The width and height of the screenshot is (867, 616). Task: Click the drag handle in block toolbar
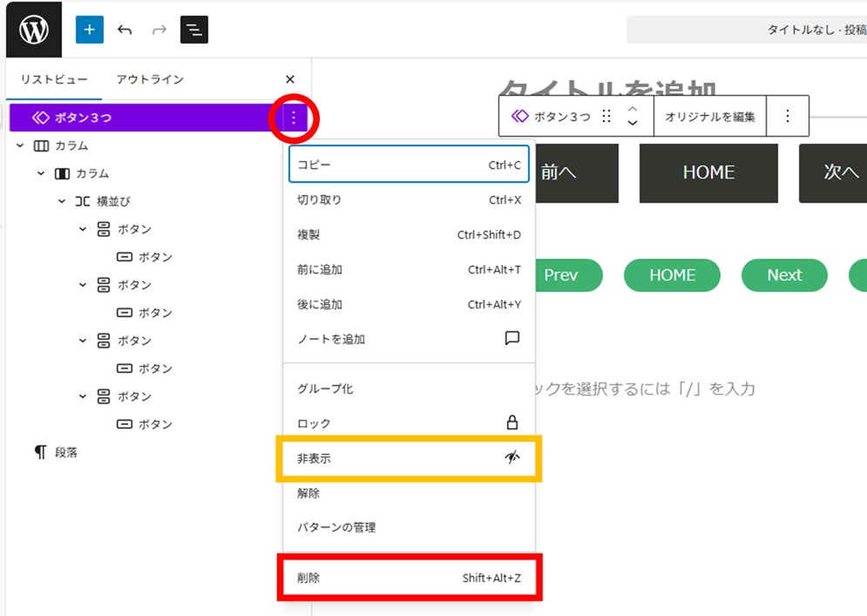607,117
